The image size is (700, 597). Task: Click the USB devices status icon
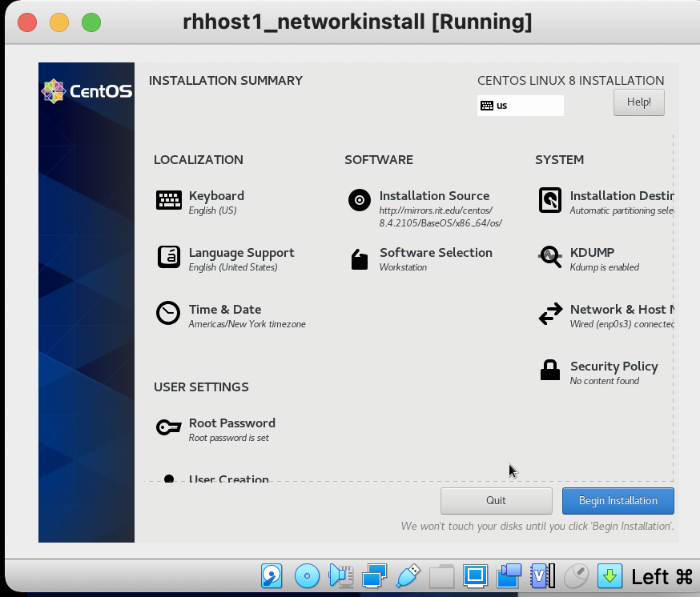(408, 576)
